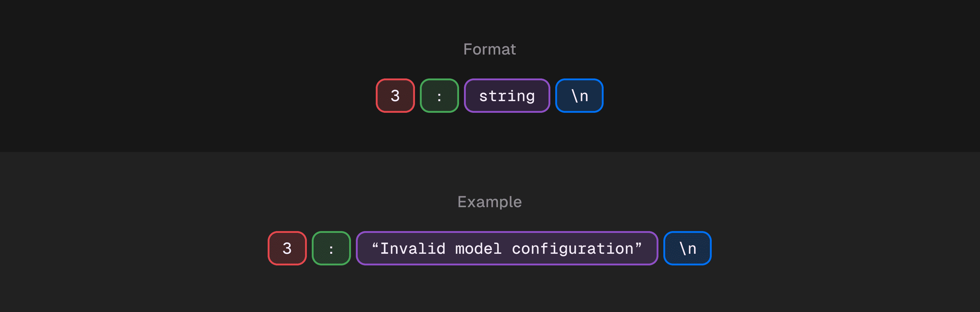The image size is (980, 312).
Task: Click the empty background below the Example tokens
Action: [489, 291]
